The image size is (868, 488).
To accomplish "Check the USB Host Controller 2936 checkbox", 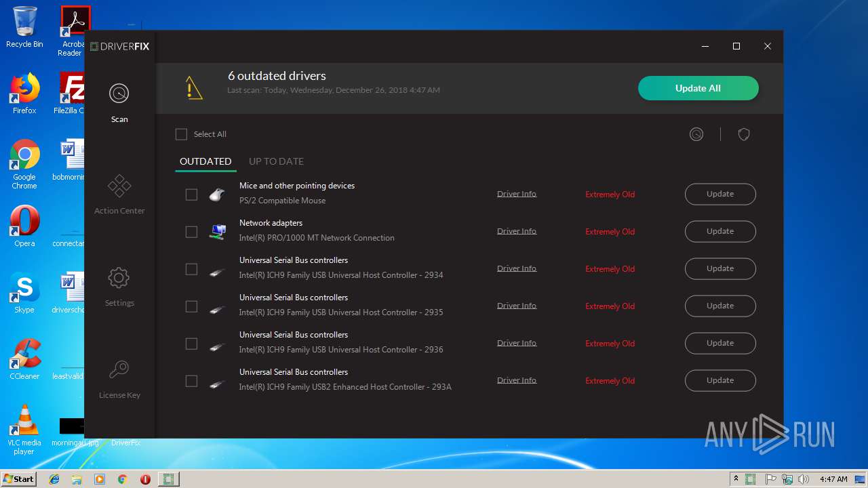I will click(191, 344).
